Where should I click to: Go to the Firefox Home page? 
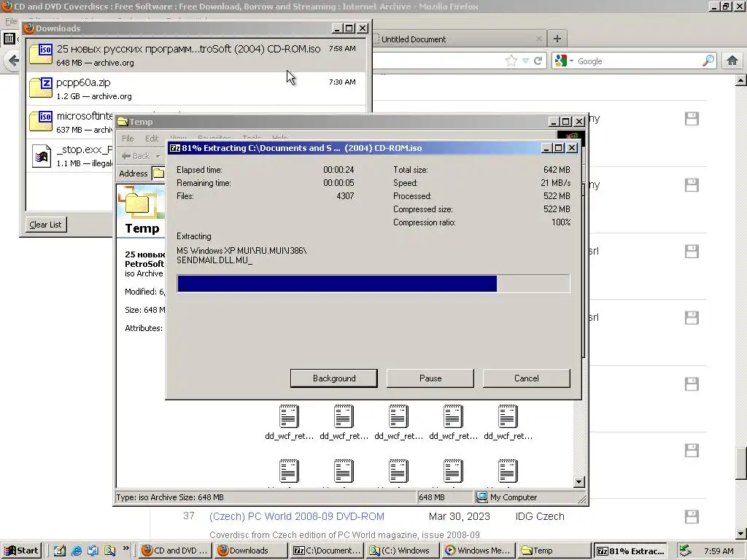click(x=732, y=61)
